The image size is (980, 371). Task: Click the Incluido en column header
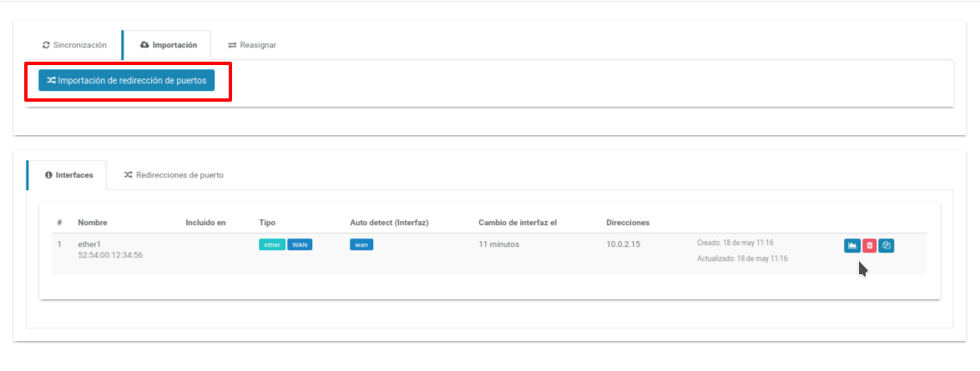click(205, 223)
